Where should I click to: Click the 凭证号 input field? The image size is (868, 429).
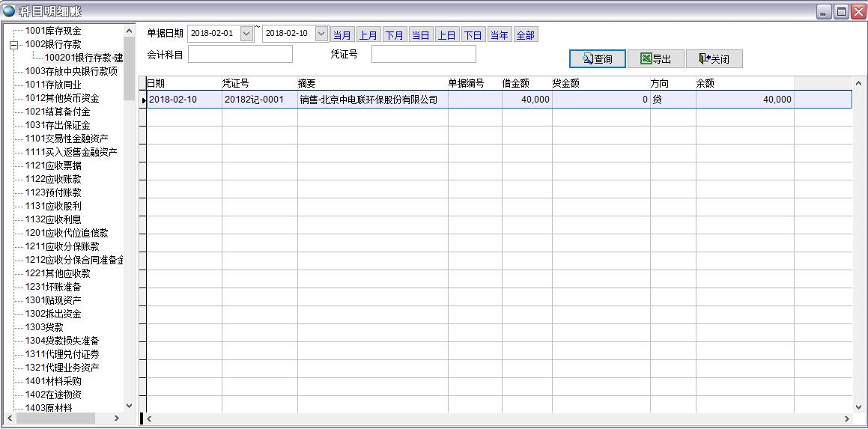[x=423, y=54]
